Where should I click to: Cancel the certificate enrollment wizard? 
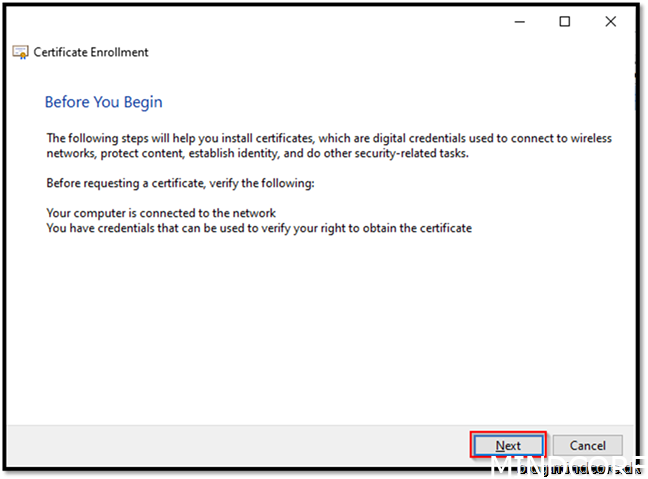(587, 445)
